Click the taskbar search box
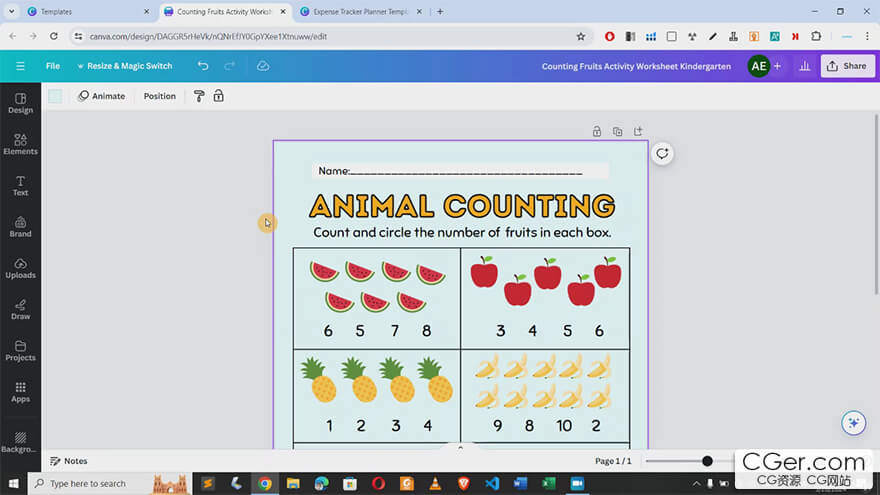 point(109,483)
